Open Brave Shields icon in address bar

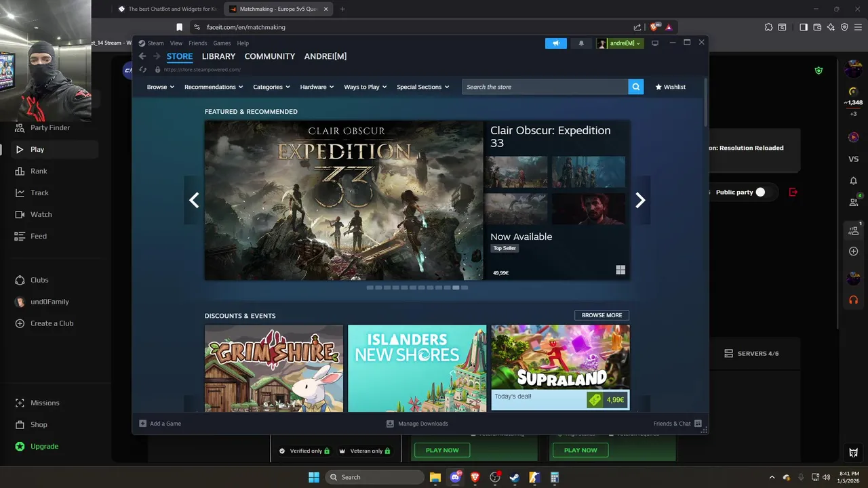[654, 27]
